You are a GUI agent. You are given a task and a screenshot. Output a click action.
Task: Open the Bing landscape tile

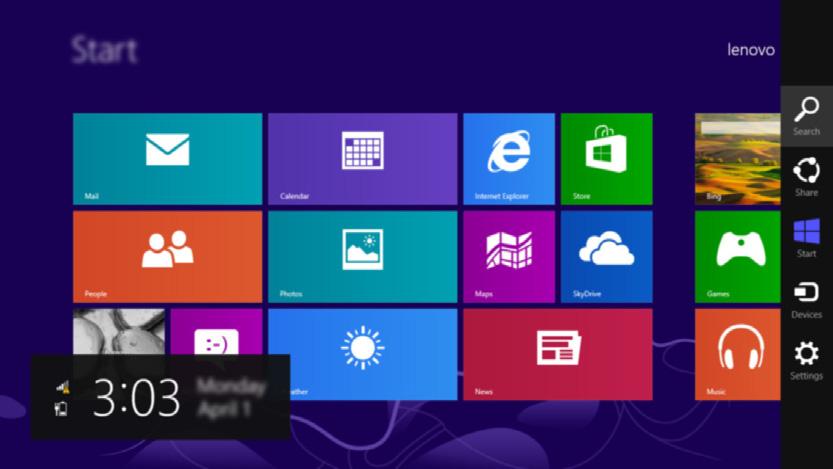click(737, 159)
